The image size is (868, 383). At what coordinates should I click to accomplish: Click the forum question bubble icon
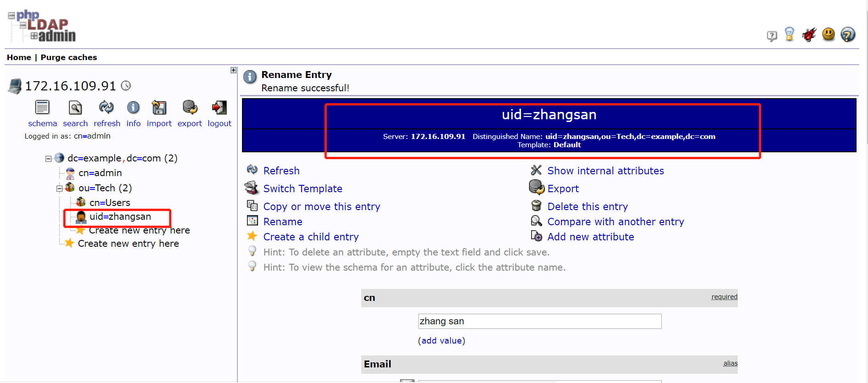772,36
